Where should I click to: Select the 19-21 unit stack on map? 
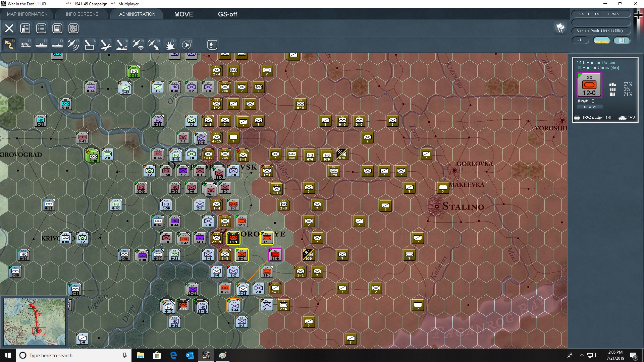(192, 289)
